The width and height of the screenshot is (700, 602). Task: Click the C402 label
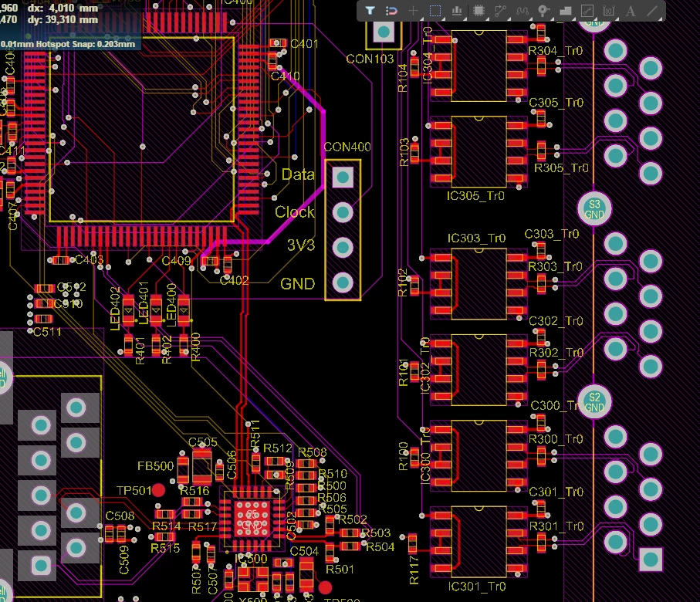235,280
